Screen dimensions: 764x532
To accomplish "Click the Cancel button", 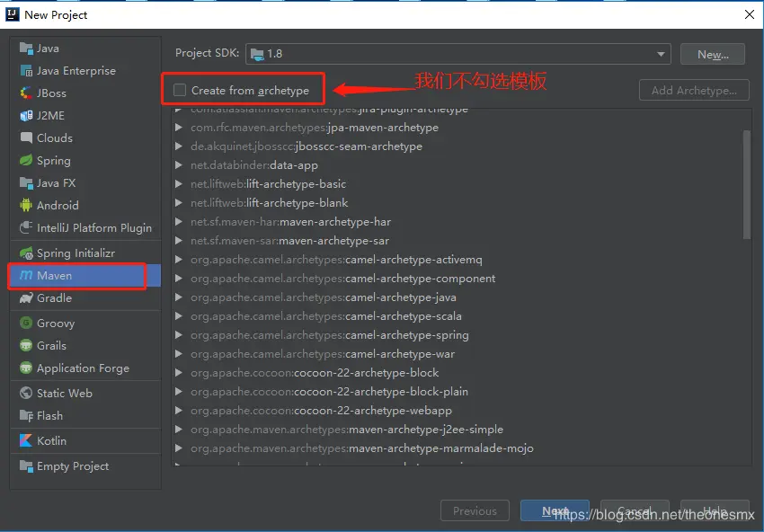I will click(635, 510).
